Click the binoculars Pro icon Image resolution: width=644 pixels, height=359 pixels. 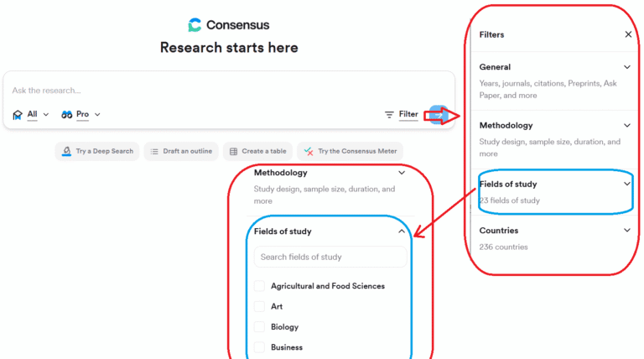(66, 115)
